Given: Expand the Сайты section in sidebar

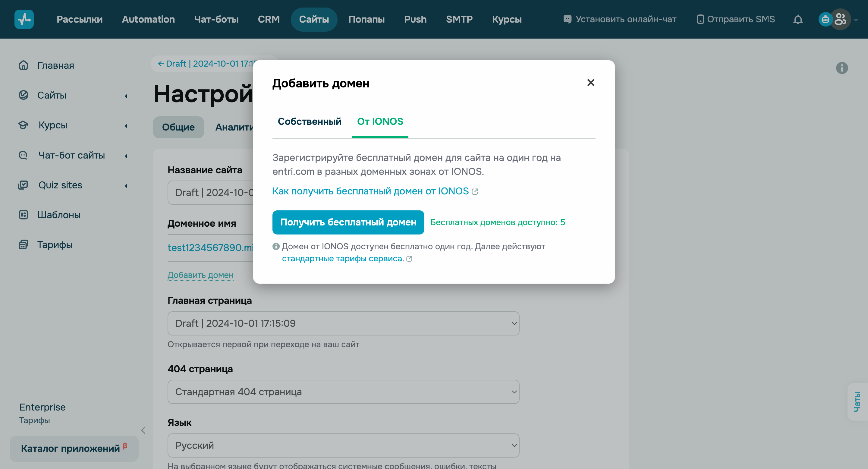Looking at the screenshot, I should 126,96.
